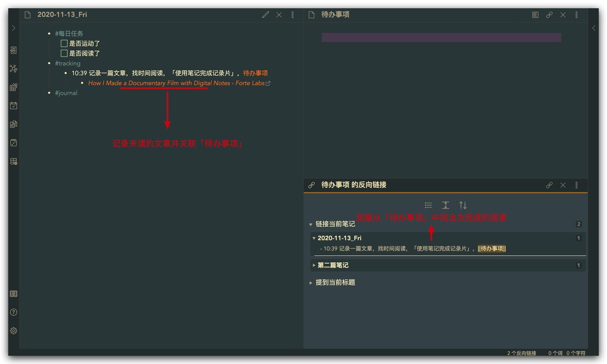The width and height of the screenshot is (607, 364).
Task: Click the highlighted empty line in 待办事项 editor
Action: (x=441, y=37)
